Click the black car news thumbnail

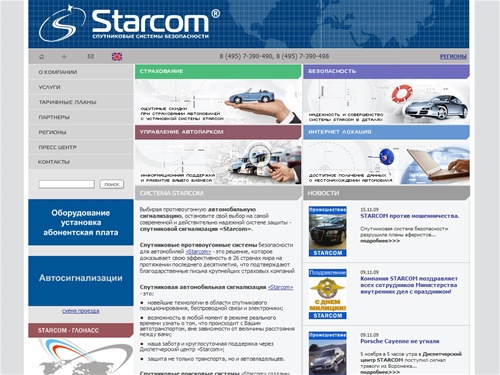tap(327, 231)
